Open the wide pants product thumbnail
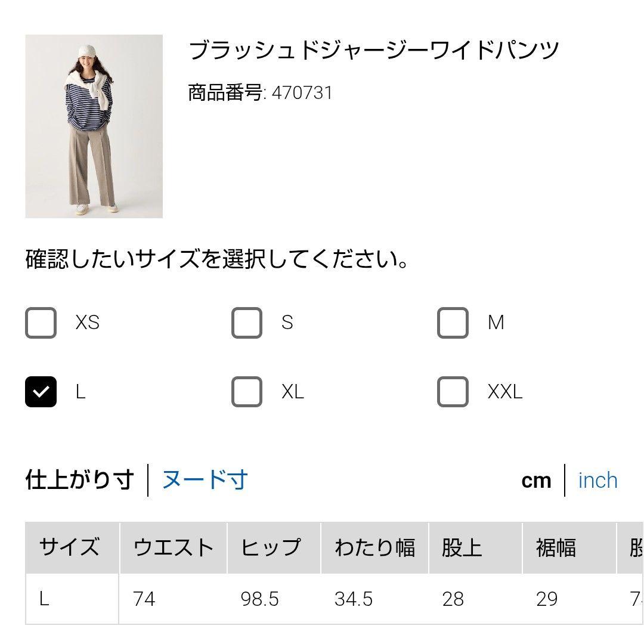The height and width of the screenshot is (644, 644). [x=94, y=126]
